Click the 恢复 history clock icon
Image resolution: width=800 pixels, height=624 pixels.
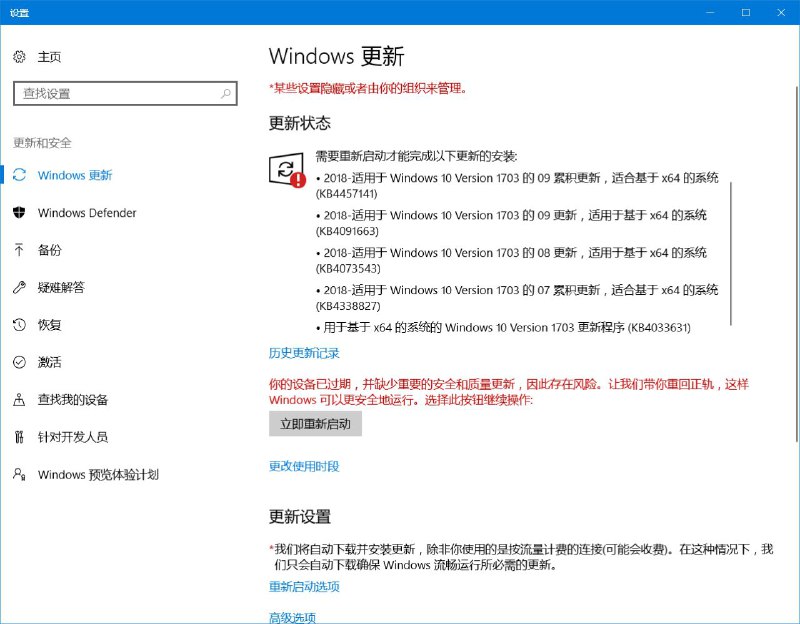pos(19,325)
